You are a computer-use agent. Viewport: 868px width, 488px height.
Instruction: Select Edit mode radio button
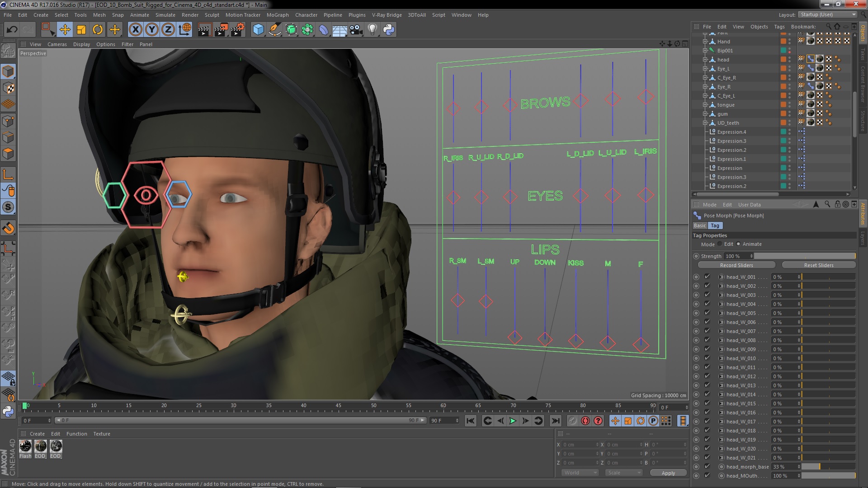pyautogui.click(x=720, y=244)
